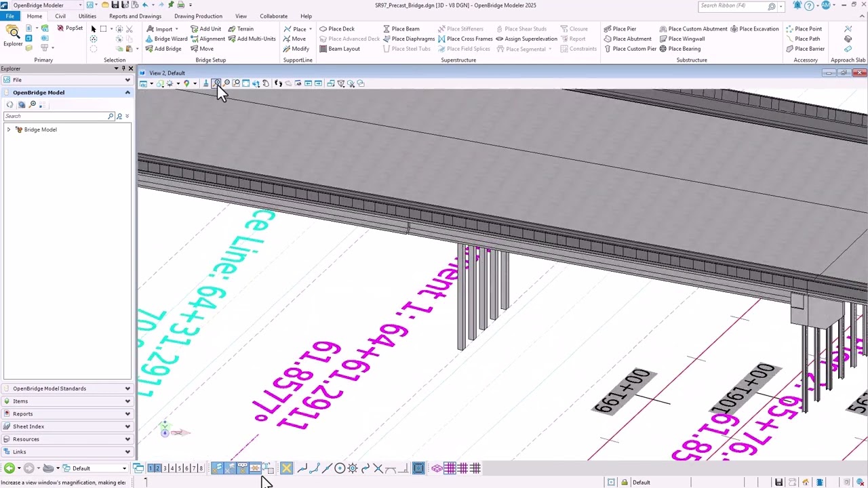Toggle view 2 button in view groups
868x488 pixels.
157,468
